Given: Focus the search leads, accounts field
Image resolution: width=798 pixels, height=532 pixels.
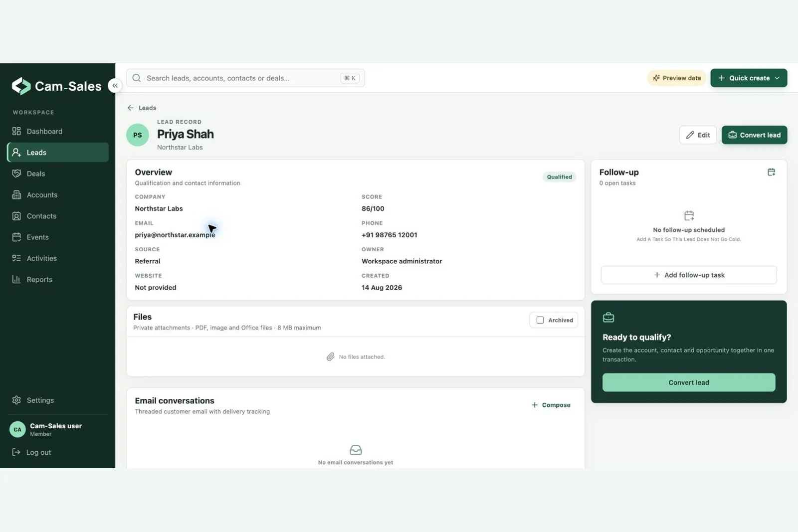Looking at the screenshot, I should [245, 78].
